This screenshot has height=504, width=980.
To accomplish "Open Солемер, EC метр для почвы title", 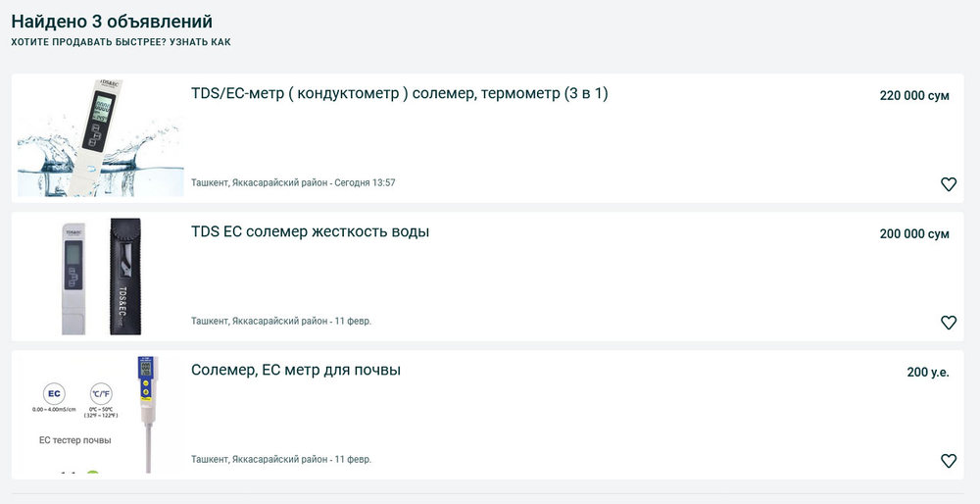I will [x=296, y=371].
